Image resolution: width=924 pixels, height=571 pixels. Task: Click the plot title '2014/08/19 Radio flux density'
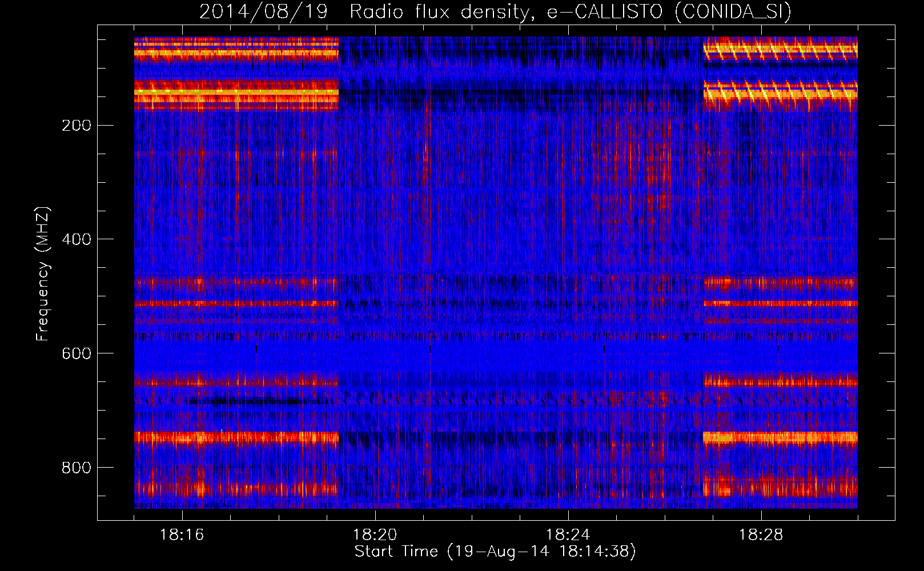pos(496,12)
